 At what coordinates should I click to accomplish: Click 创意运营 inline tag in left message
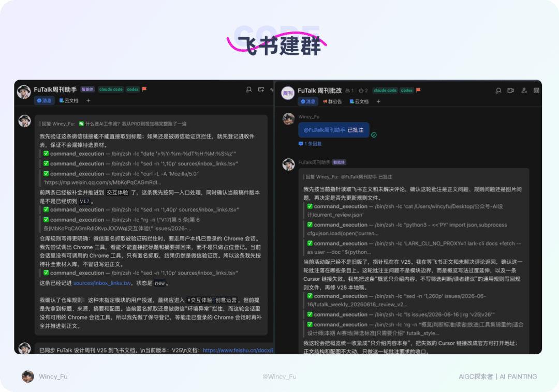pyautogui.click(x=226, y=300)
